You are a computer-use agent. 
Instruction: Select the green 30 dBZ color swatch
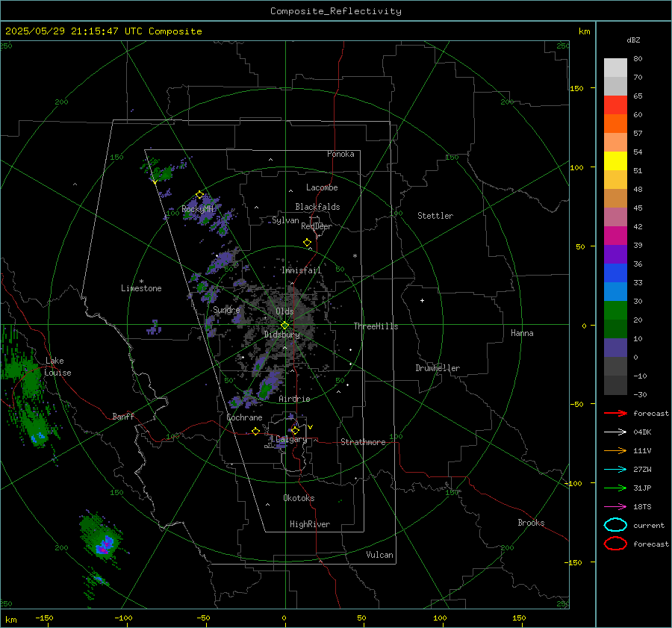point(615,311)
